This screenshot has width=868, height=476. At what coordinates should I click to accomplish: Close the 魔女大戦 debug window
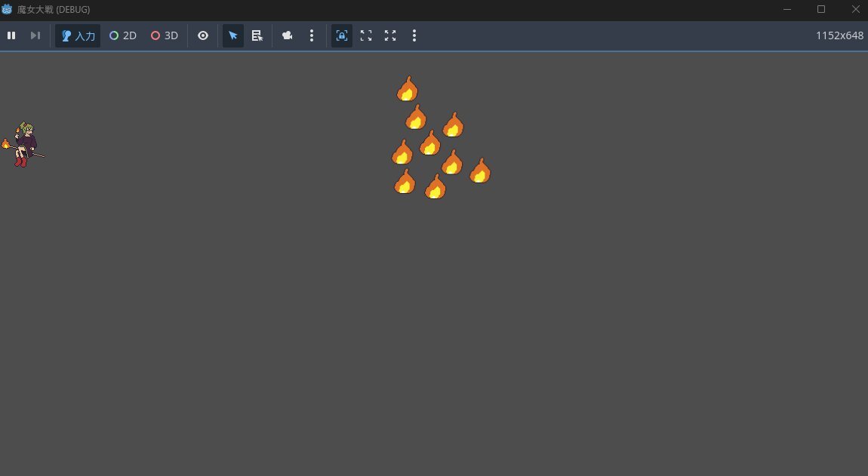pos(855,9)
